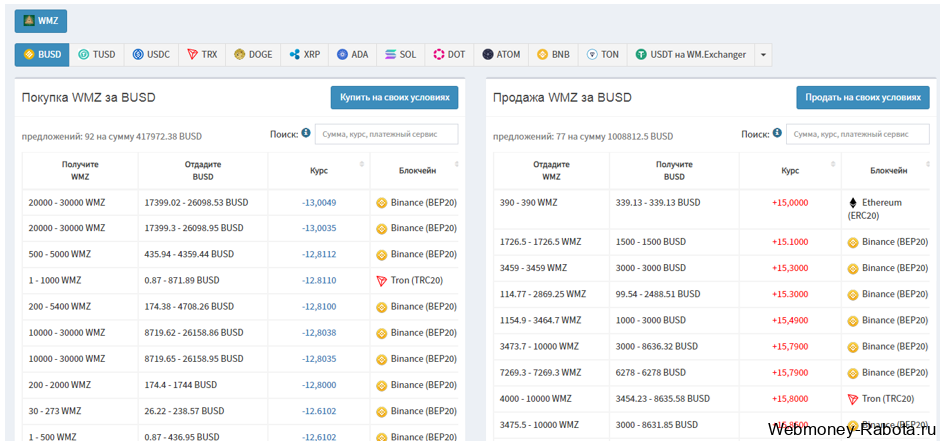Select the 390 - 390 WMZ offer row
Screen dimensions: 945x447
(x=712, y=209)
